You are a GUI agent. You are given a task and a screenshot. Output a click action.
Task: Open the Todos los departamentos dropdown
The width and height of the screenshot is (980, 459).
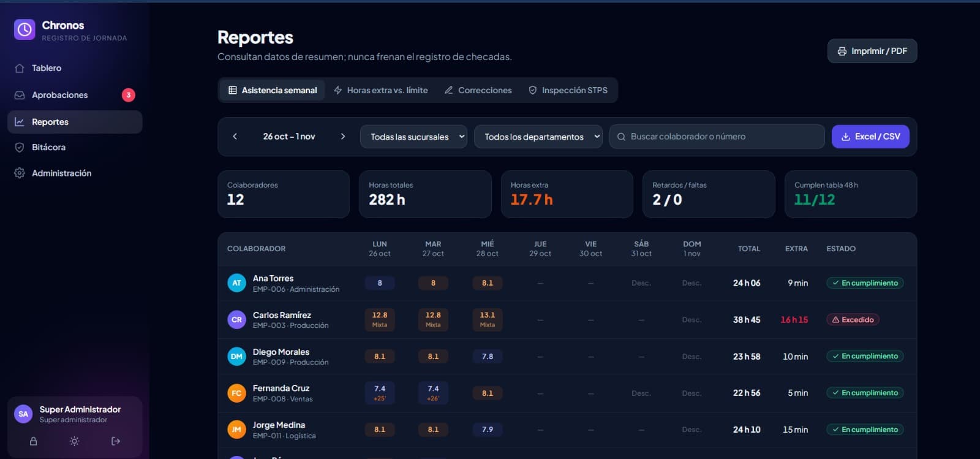coord(538,137)
